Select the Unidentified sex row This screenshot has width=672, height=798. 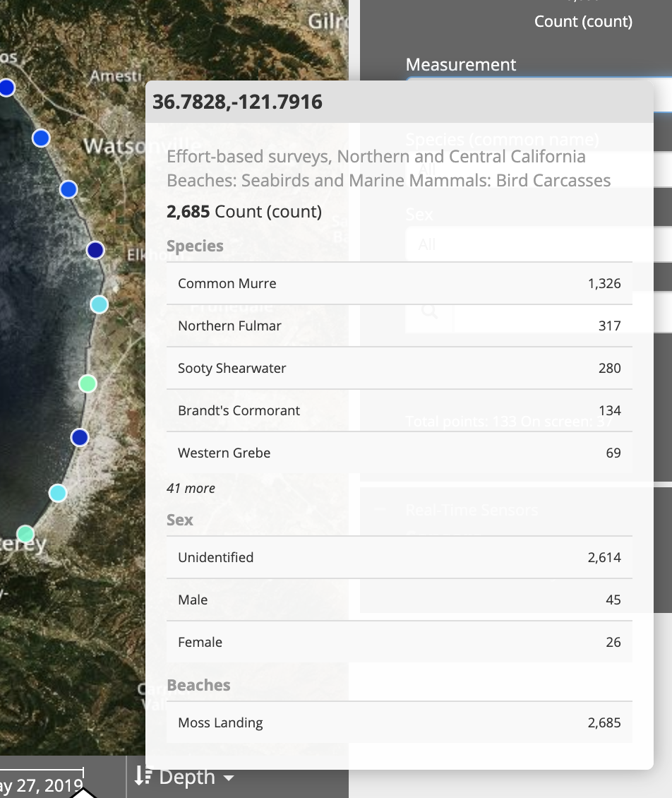tap(400, 557)
